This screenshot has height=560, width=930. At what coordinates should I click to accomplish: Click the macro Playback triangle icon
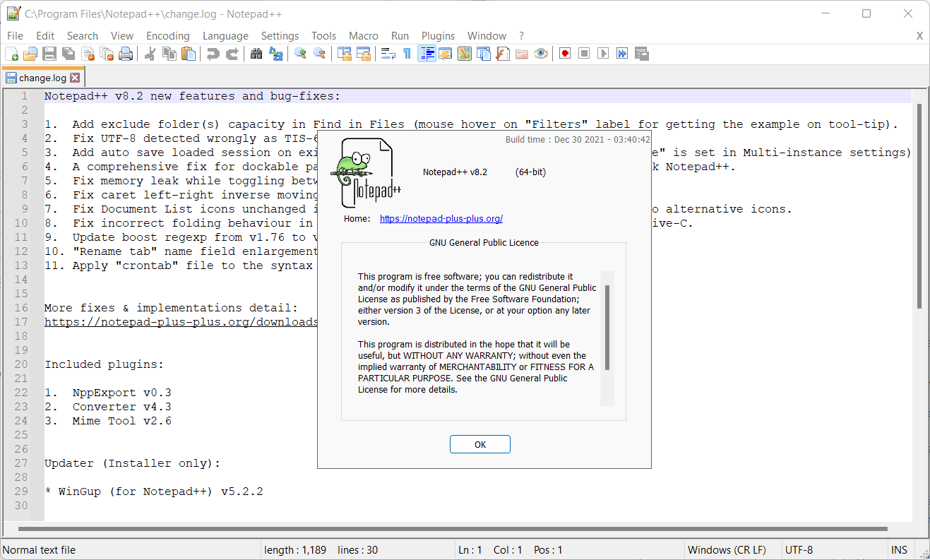click(603, 54)
